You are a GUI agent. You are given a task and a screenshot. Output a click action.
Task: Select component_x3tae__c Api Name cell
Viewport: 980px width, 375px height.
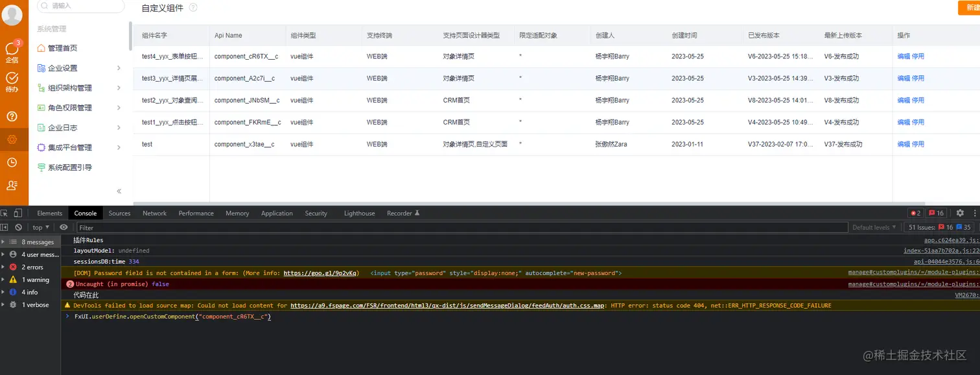(x=244, y=145)
